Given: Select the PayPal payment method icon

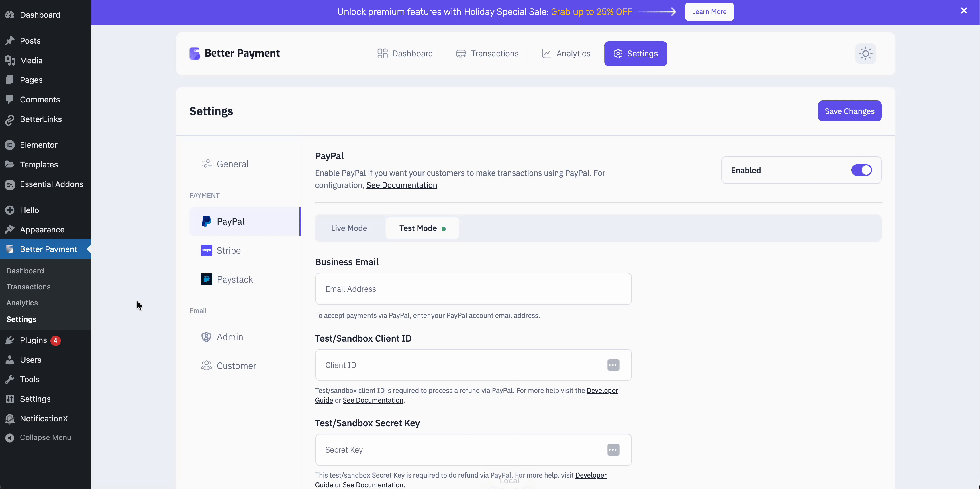Looking at the screenshot, I should pos(207,221).
